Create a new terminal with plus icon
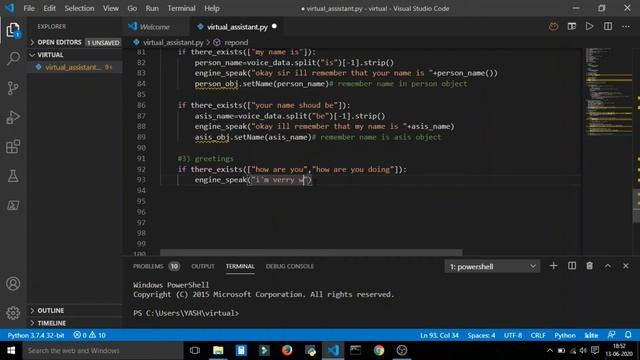Screen dimensions: 640x360 pos(553,266)
